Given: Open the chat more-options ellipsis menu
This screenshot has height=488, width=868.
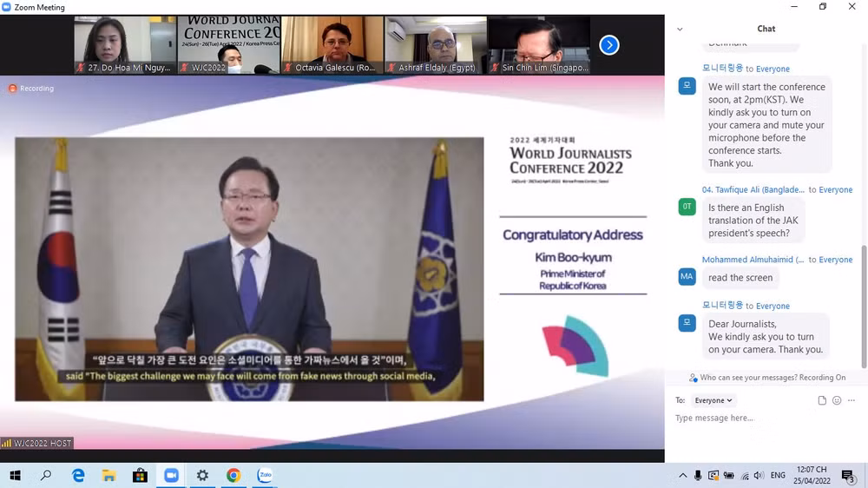Looking at the screenshot, I should pyautogui.click(x=852, y=400).
